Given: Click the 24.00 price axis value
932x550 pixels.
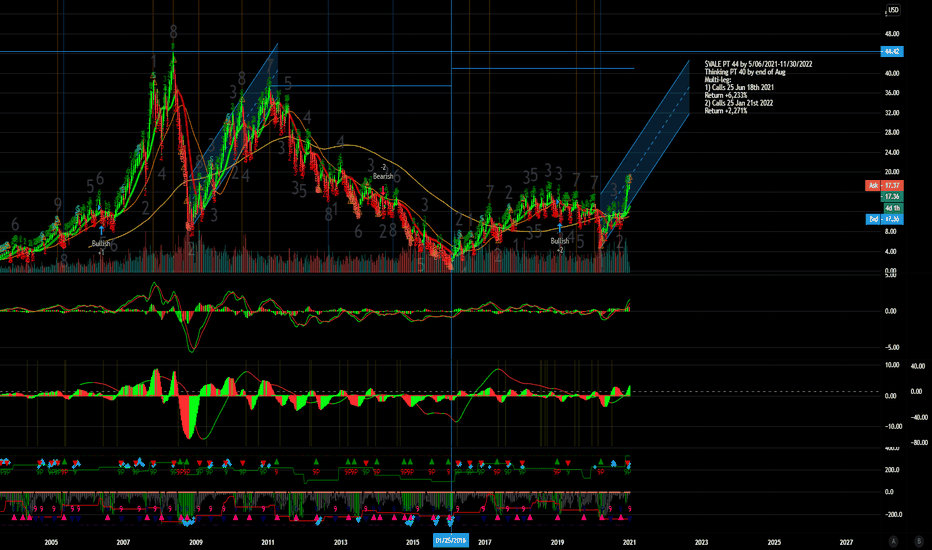Looking at the screenshot, I should point(892,152).
